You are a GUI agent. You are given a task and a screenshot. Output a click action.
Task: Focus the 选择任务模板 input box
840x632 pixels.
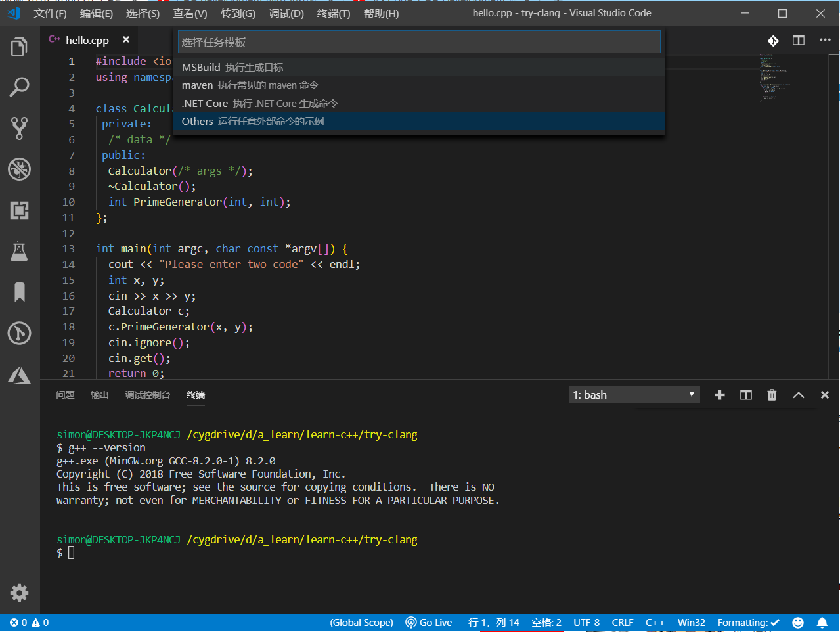(419, 42)
